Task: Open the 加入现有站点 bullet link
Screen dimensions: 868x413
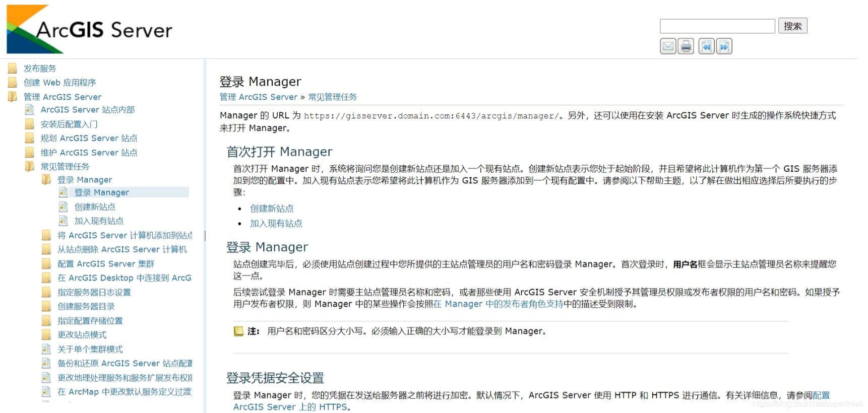Action: coord(276,224)
